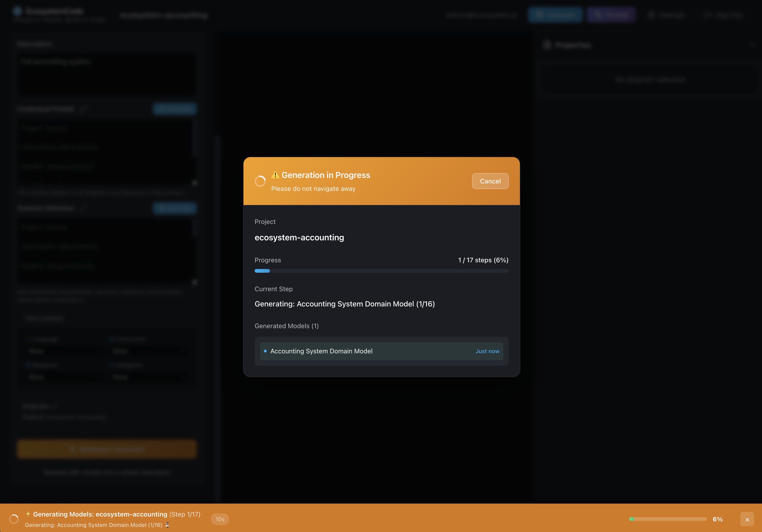Open the Settings menu in the top bar

pos(667,15)
